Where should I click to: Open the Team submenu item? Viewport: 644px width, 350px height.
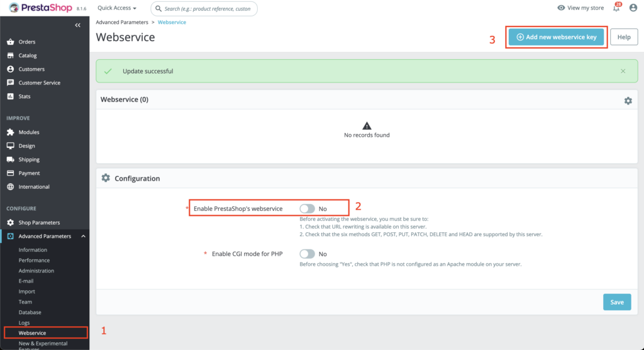click(x=25, y=302)
